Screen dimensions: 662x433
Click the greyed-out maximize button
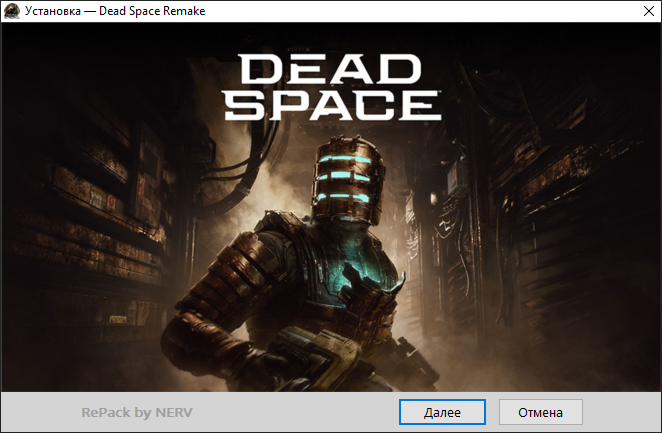593,12
